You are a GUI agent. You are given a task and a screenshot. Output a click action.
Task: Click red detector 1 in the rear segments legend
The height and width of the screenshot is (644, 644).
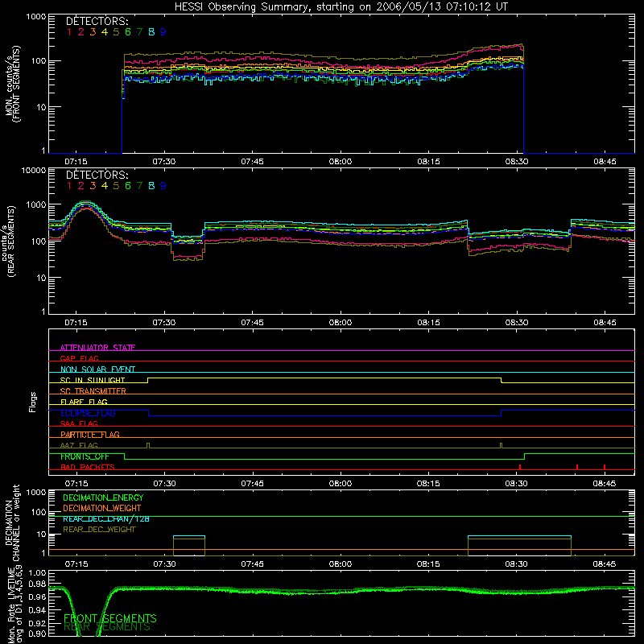pyautogui.click(x=69, y=186)
